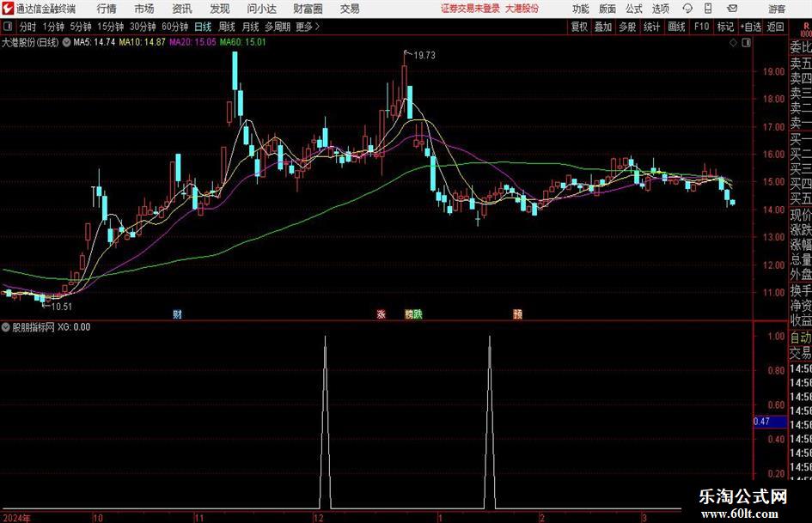
Task: Click the 游客 guest account label
Action: point(776,9)
